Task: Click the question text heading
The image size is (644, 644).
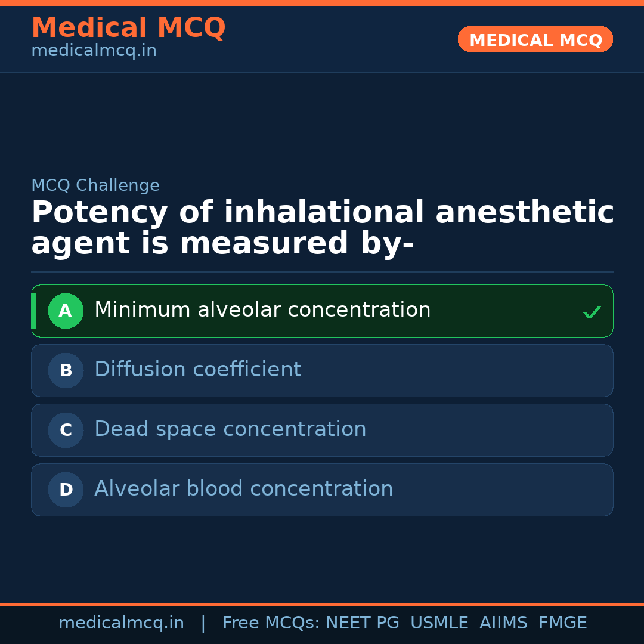Action: (x=322, y=228)
